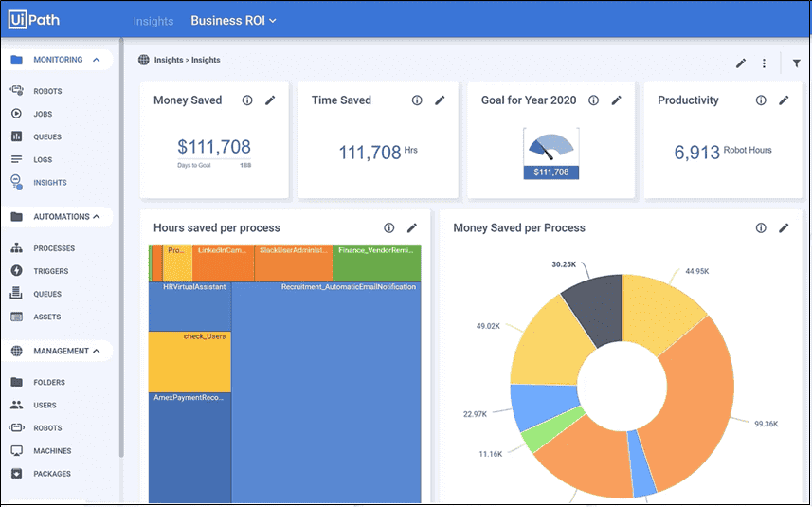Click the sidebar vertical scrollbar

point(121,248)
